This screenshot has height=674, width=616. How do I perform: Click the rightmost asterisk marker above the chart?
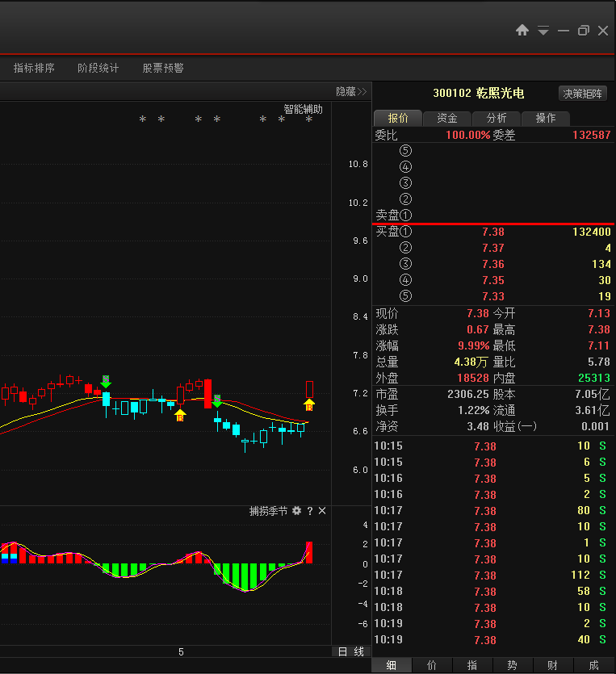tap(308, 120)
